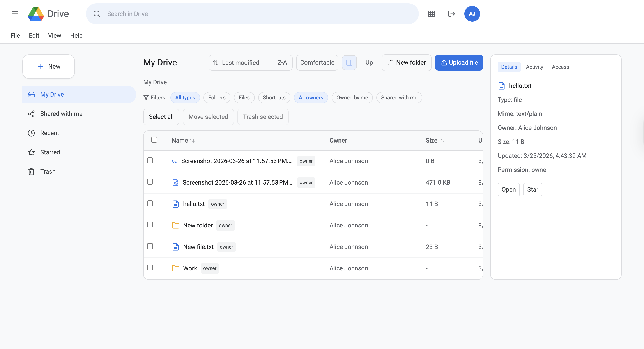Filter by Owned by me
Screen dimensions: 644x349
(x=352, y=98)
